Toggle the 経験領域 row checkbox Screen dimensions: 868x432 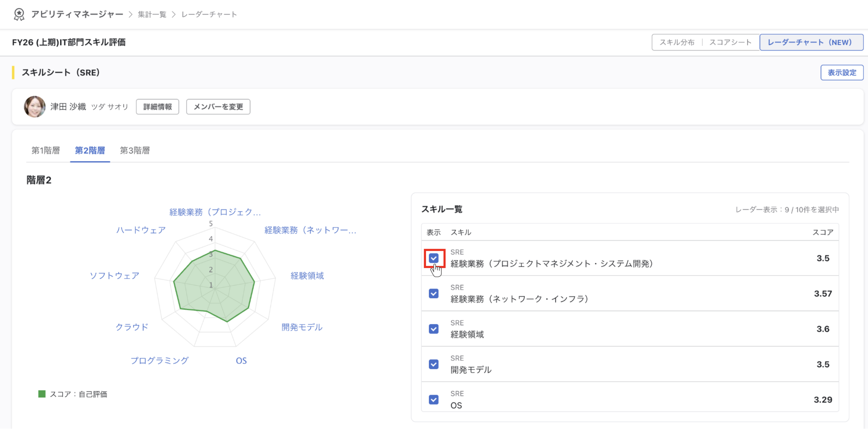coord(434,329)
